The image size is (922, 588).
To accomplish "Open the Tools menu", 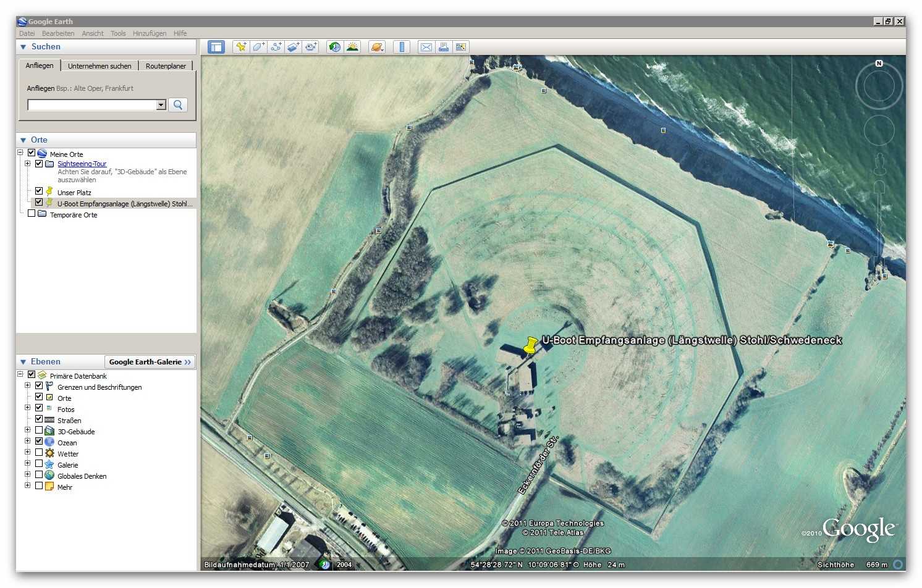I will 118,33.
